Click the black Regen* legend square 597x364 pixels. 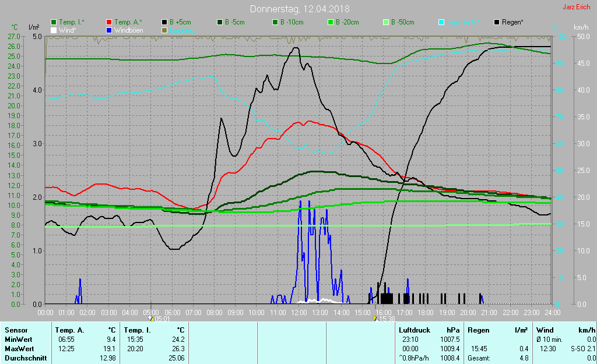[497, 22]
